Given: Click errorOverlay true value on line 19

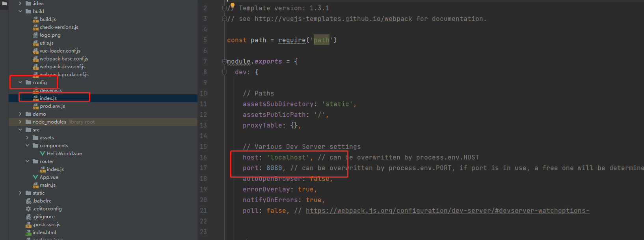Looking at the screenshot, I should tap(306, 189).
